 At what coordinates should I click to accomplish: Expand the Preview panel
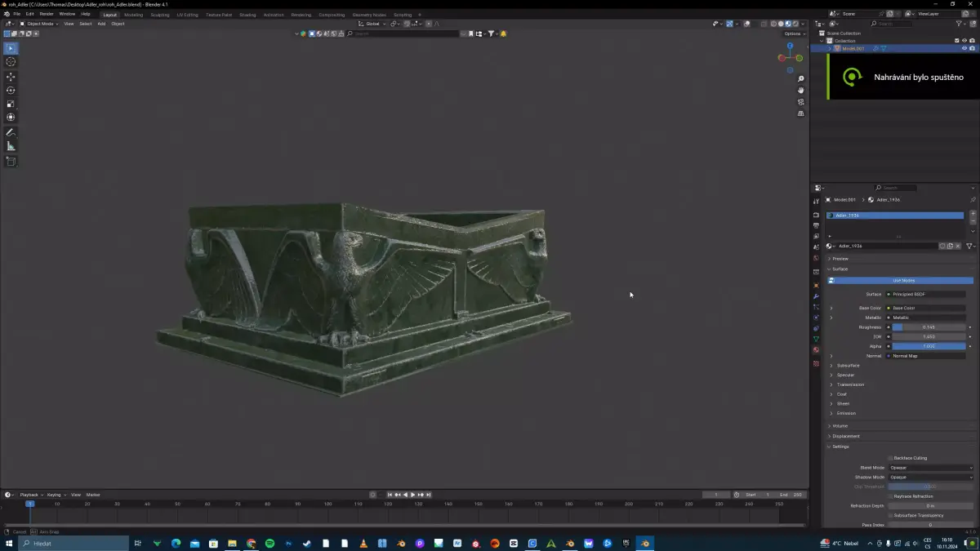tap(840, 259)
